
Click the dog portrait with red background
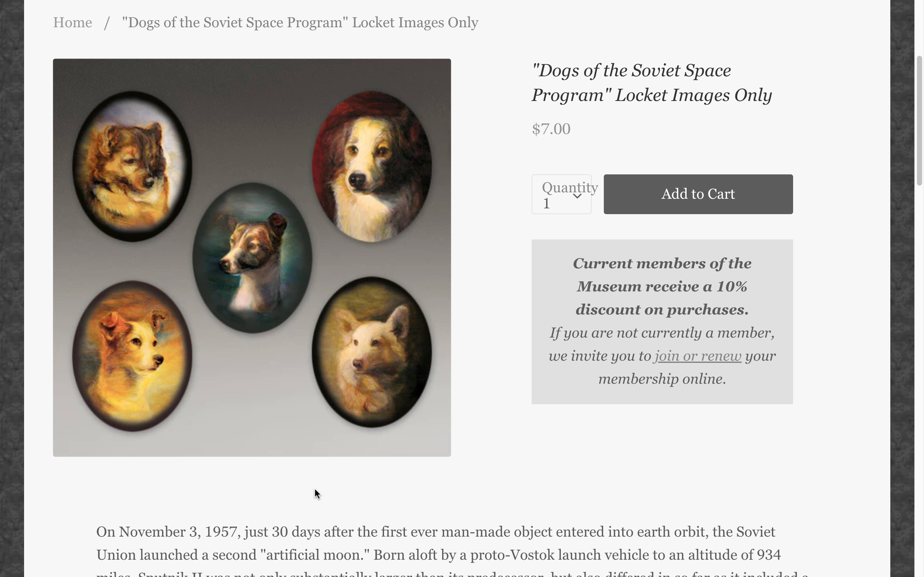[372, 166]
